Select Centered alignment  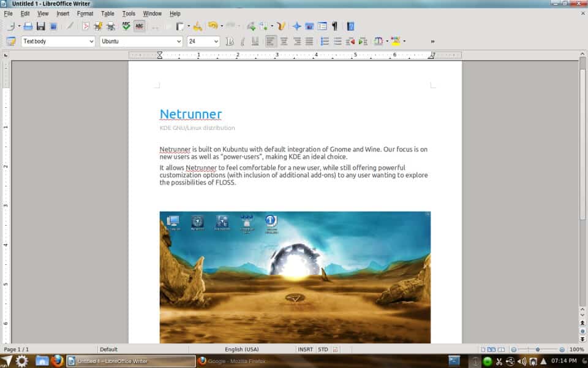point(284,41)
